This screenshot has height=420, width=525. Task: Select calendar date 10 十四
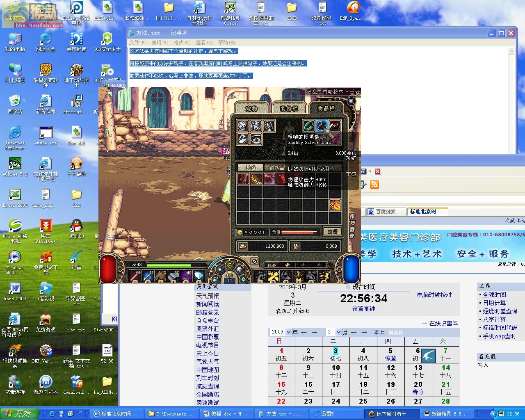pyautogui.click(x=336, y=371)
